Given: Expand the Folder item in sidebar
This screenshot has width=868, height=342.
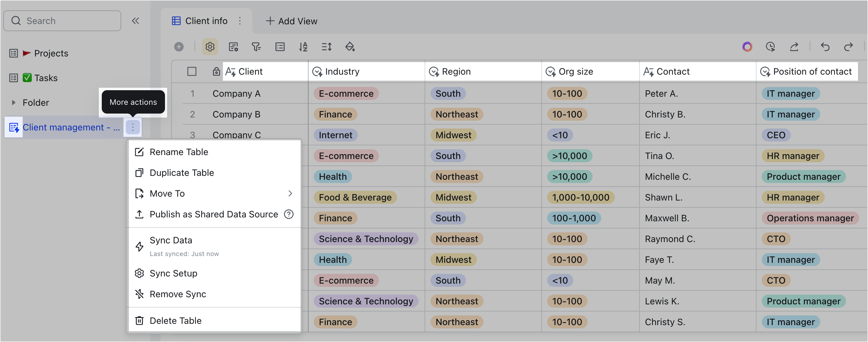Looking at the screenshot, I should click(x=14, y=103).
